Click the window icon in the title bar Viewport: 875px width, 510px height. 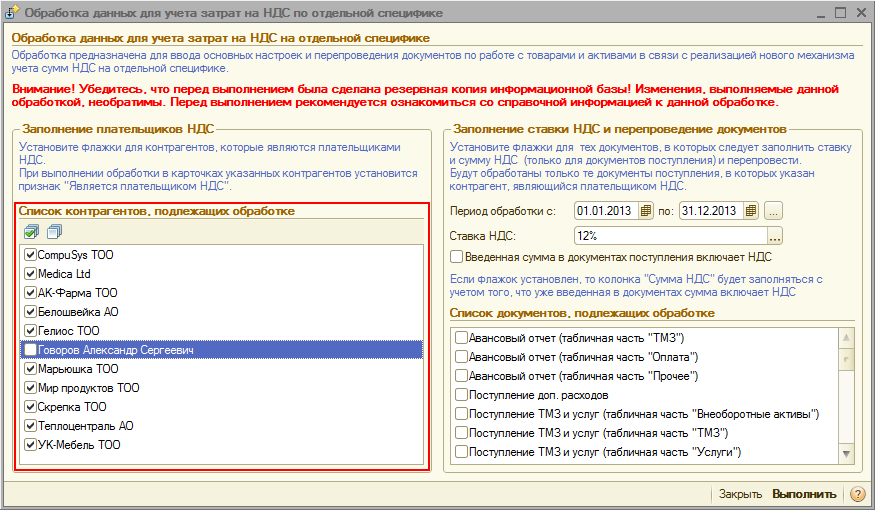coord(13,13)
